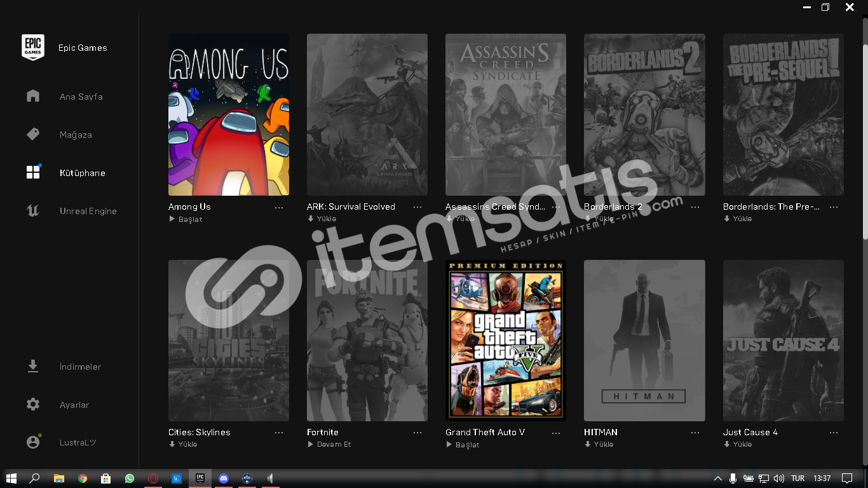Click the Just Cause 4 game title

pos(750,432)
